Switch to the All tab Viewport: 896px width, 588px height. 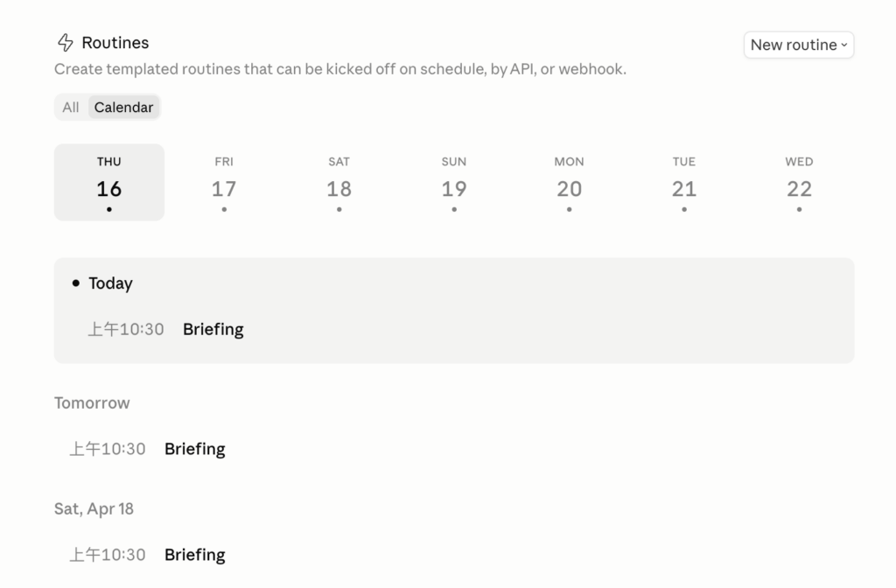pos(71,108)
